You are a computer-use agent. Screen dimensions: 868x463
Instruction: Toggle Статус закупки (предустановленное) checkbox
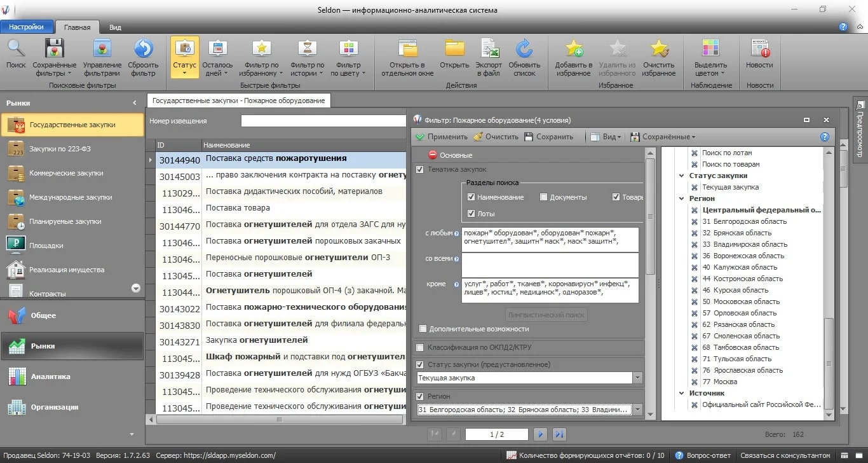pyautogui.click(x=420, y=364)
